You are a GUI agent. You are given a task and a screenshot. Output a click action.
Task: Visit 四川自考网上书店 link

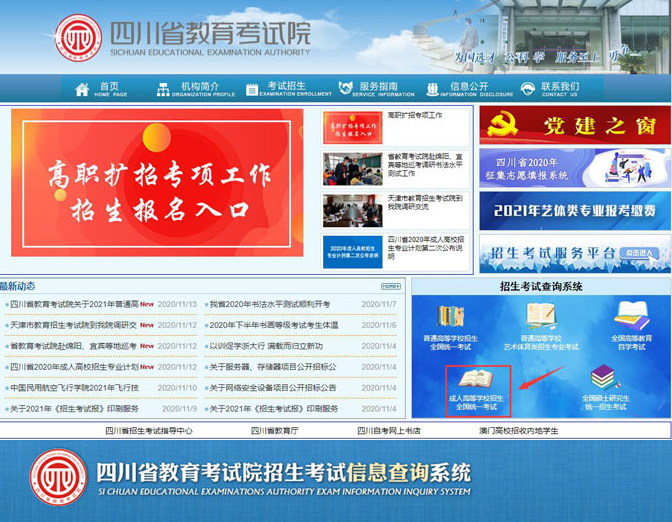(388, 431)
